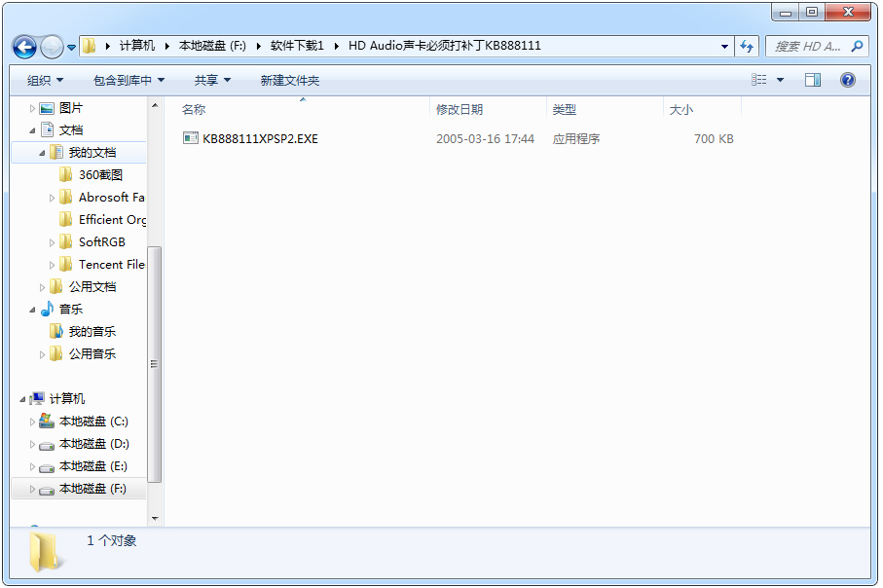
Task: Click navigation pane scrollbar up arrow
Action: [x=155, y=105]
